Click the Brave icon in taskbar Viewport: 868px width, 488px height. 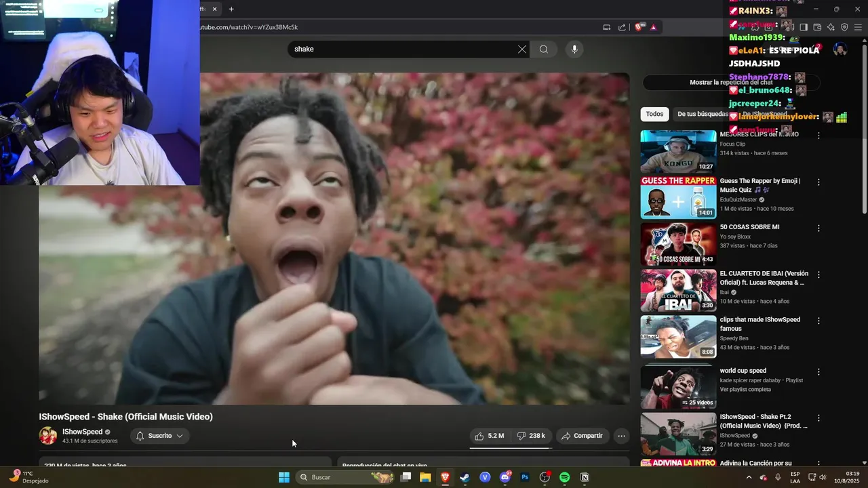pyautogui.click(x=445, y=477)
